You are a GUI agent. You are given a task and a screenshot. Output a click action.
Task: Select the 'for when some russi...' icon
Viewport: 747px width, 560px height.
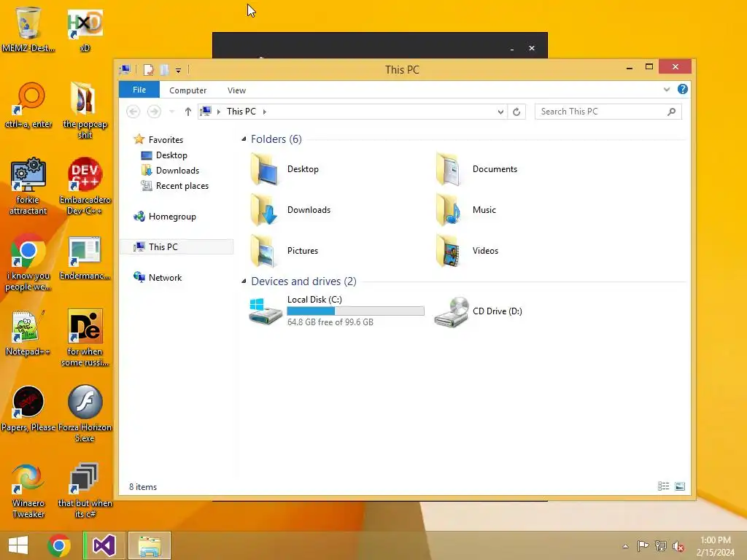tap(85, 338)
